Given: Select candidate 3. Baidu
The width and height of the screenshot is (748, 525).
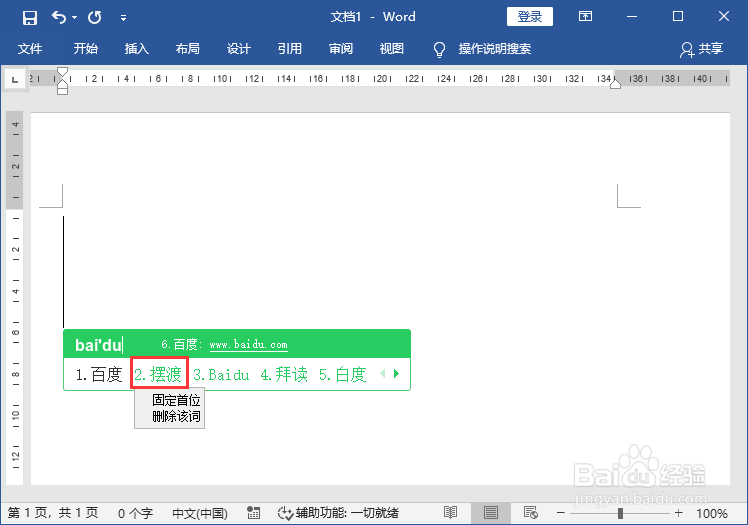Looking at the screenshot, I should click(221, 375).
